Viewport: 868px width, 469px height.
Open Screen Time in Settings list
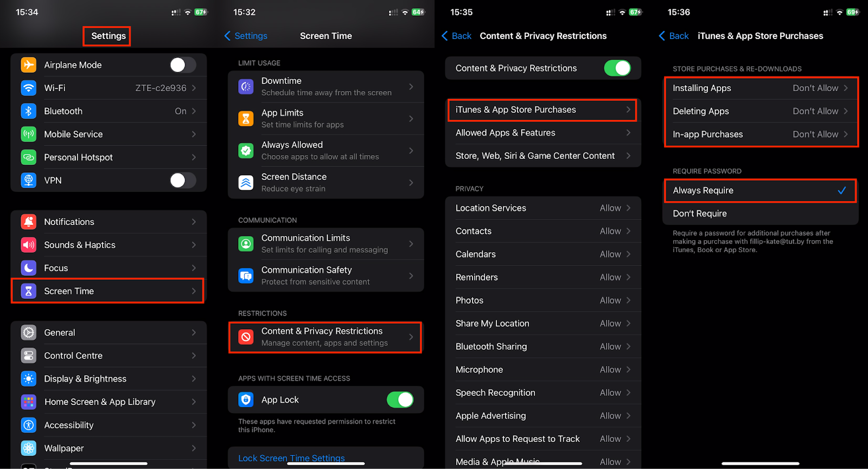[x=108, y=291]
